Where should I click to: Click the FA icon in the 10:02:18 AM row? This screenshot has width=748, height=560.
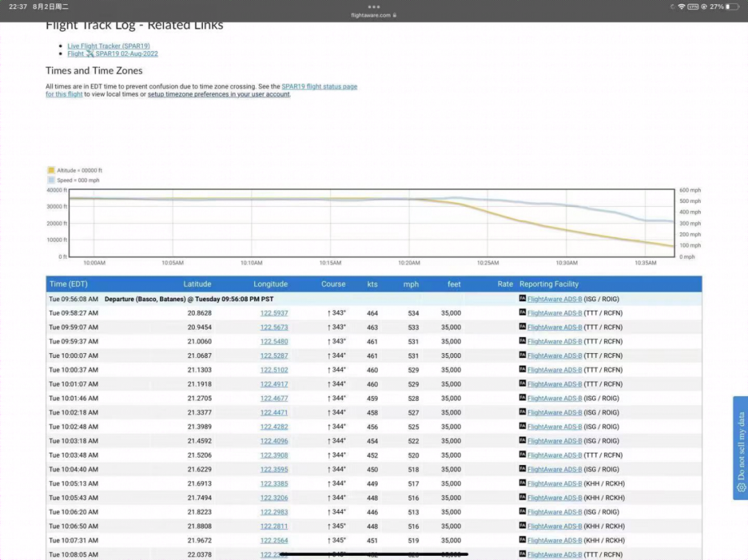(522, 413)
